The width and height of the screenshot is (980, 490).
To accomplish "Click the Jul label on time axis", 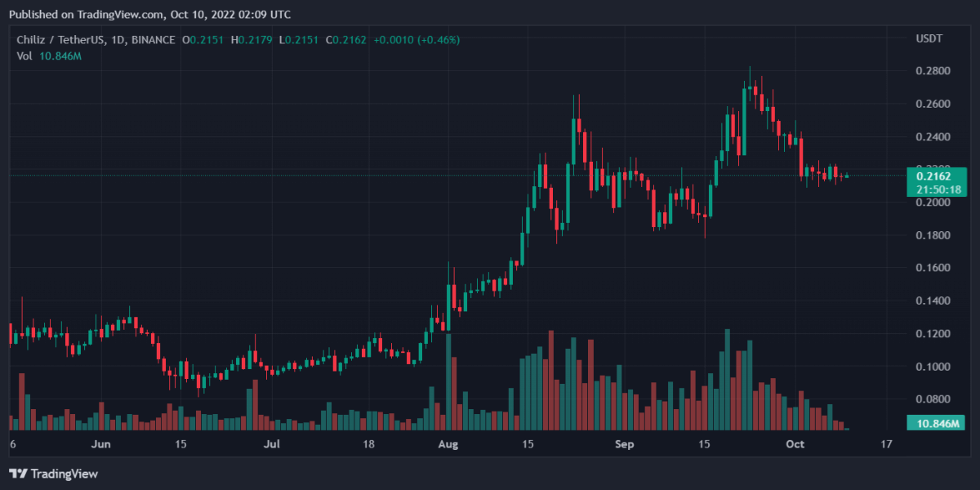I will 272,444.
